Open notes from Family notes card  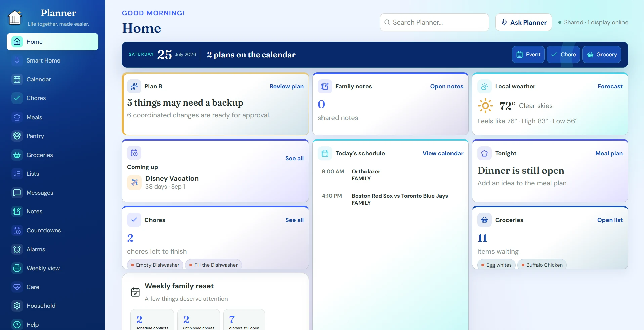(x=446, y=86)
